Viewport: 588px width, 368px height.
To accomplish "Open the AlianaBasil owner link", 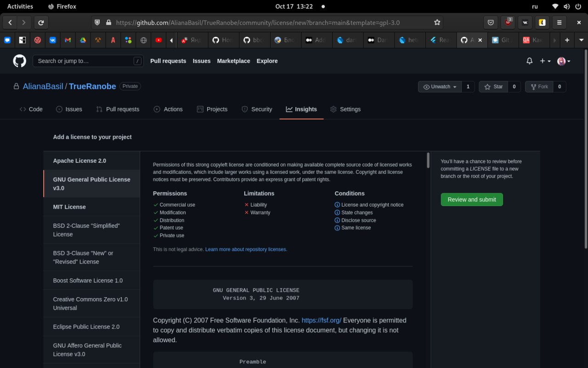I will (x=43, y=86).
